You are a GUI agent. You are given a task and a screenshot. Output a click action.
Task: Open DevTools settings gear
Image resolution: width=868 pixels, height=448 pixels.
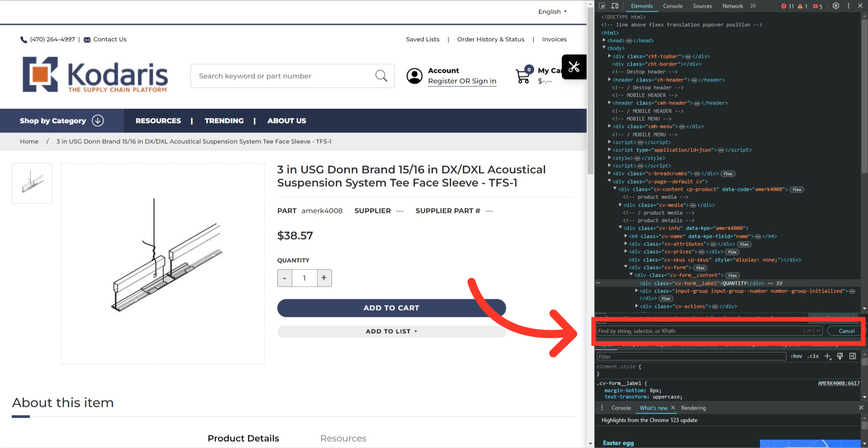[x=836, y=6]
